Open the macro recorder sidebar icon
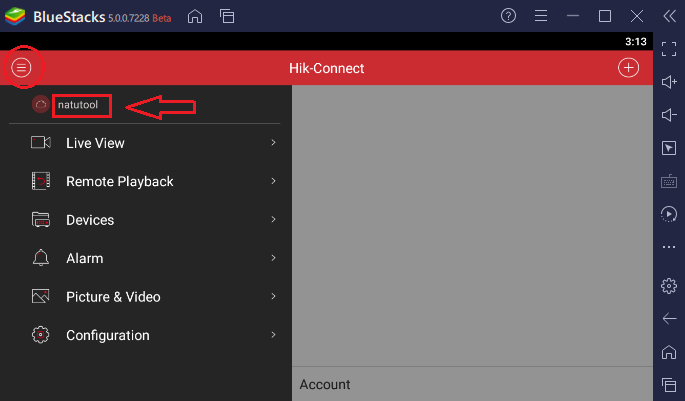Screen dimensions: 685x401 click(669, 214)
